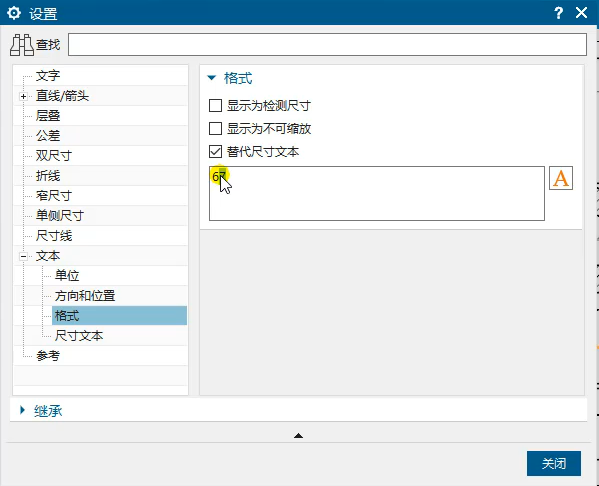Screen dimensions: 599x486
Task: Collapse the 格式 section header
Action: tap(211, 78)
